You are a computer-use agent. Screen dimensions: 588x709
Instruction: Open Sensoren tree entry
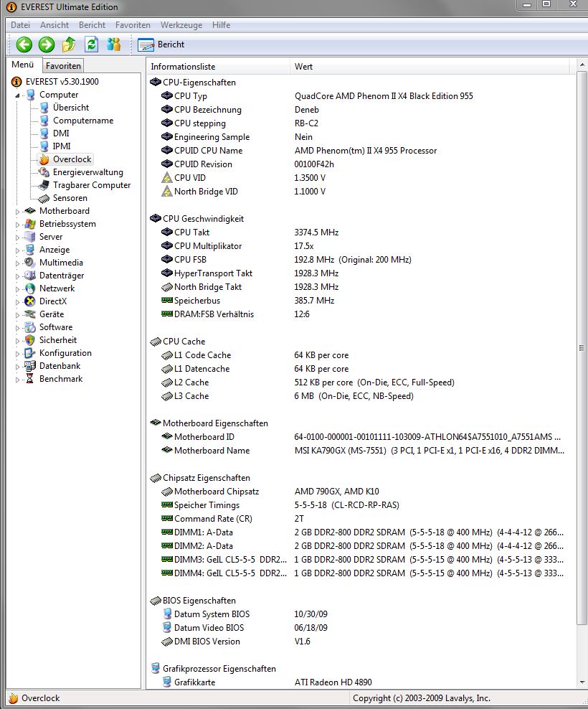(x=70, y=198)
